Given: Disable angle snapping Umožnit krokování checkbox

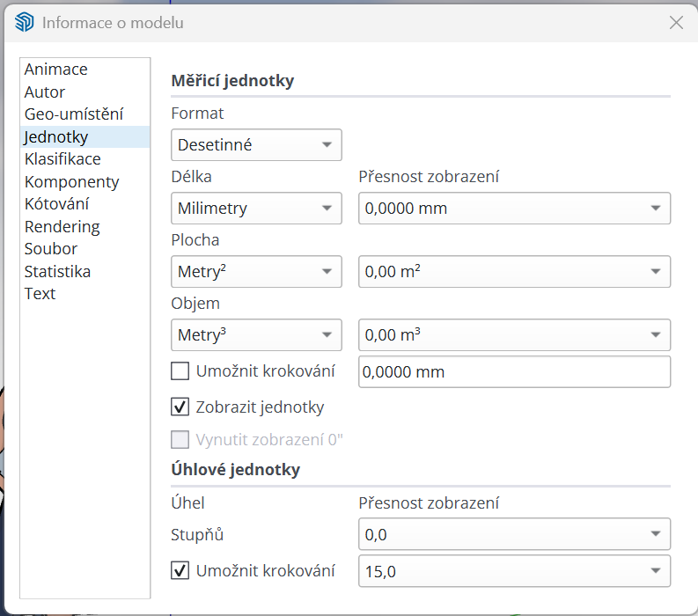Looking at the screenshot, I should pyautogui.click(x=180, y=571).
